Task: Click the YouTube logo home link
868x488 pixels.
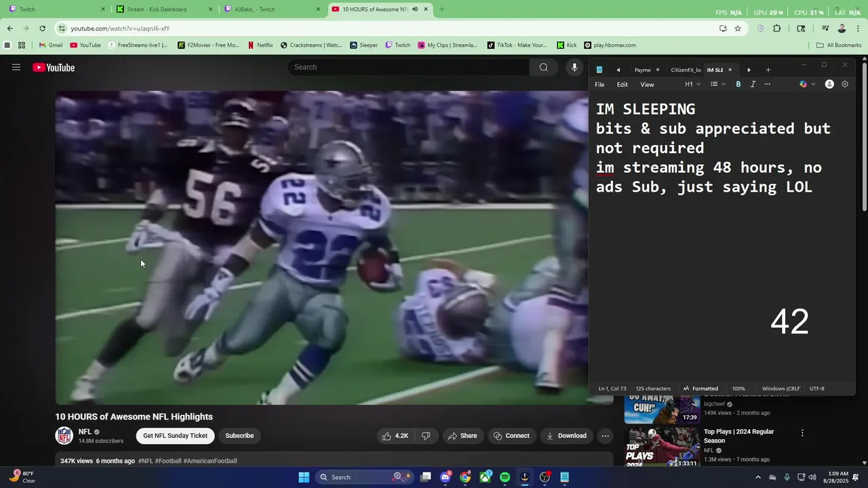Action: click(x=54, y=67)
